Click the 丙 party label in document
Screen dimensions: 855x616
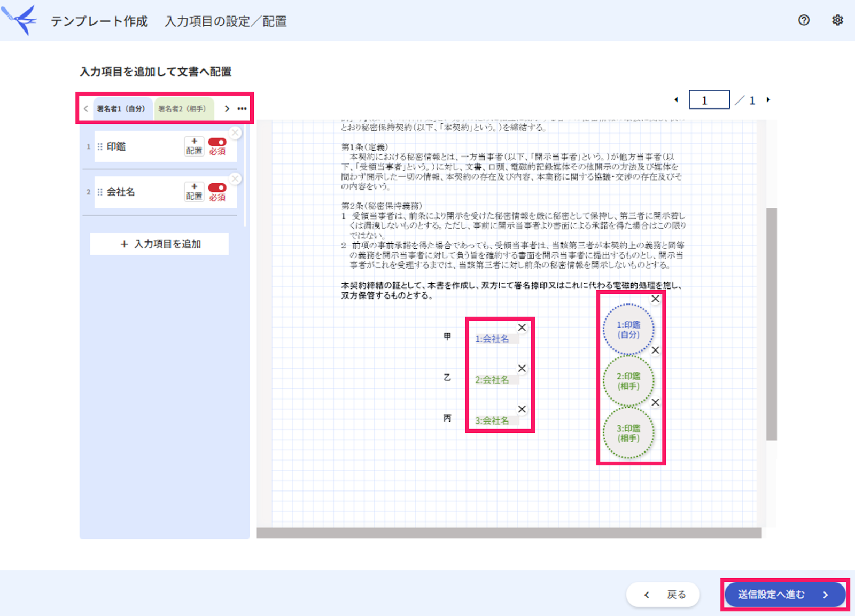pos(447,418)
